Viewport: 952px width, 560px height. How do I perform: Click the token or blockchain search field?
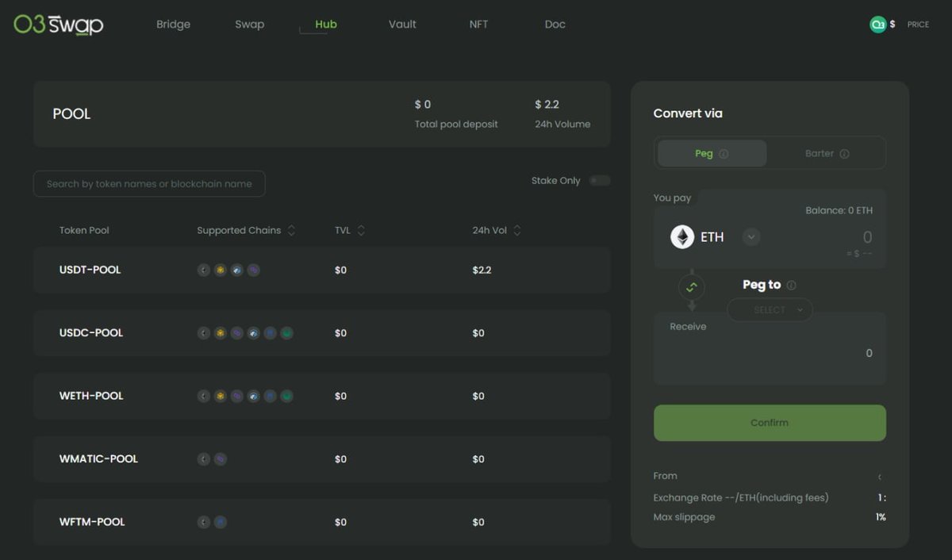(149, 184)
